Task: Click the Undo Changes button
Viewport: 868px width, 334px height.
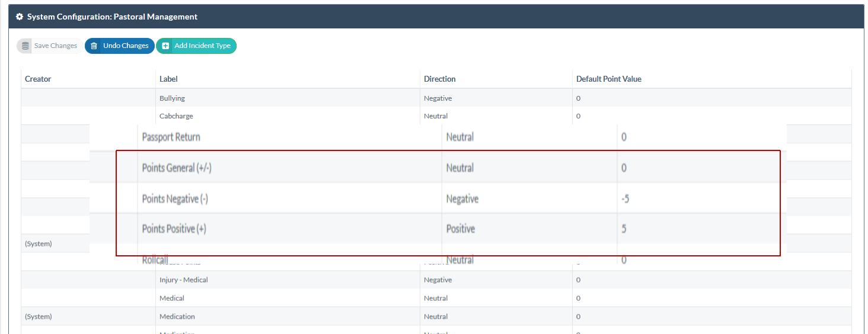Action: coord(120,46)
